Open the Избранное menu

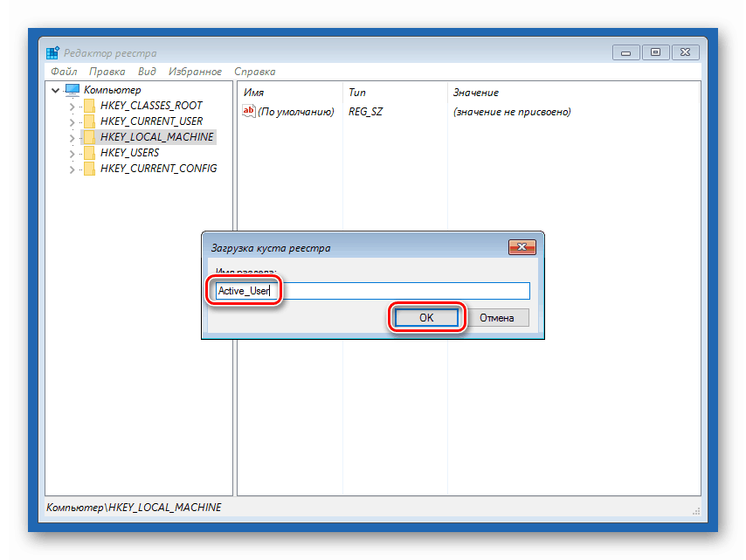[195, 72]
